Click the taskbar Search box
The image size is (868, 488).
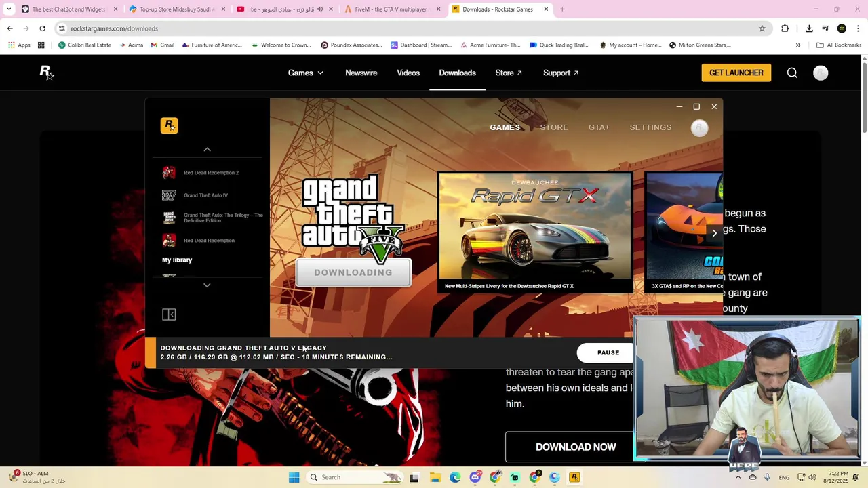(354, 477)
